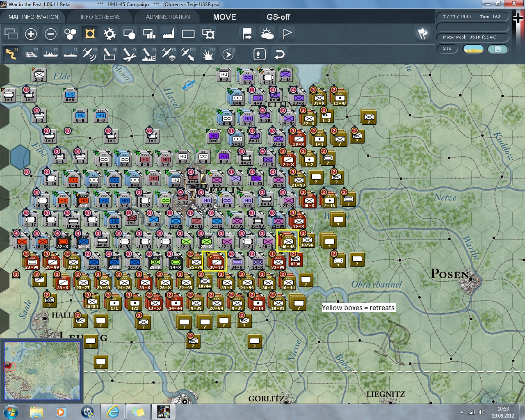The width and height of the screenshot is (525, 420).
Task: Open the Info Screens tab
Action: [100, 17]
